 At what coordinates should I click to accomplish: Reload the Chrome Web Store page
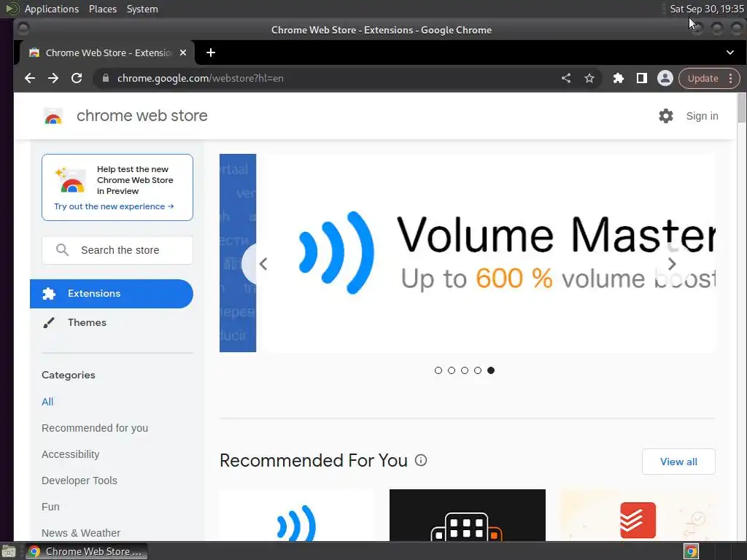click(76, 78)
